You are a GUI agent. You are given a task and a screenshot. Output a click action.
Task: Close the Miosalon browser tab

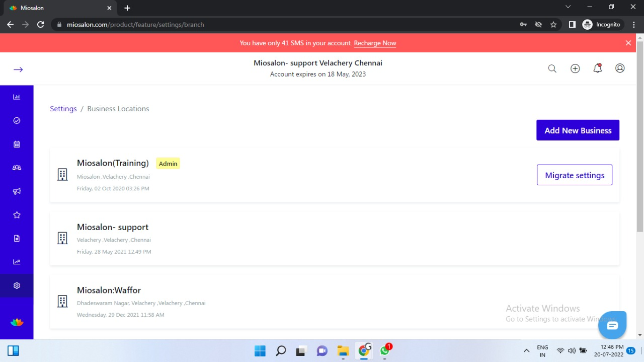tap(110, 8)
